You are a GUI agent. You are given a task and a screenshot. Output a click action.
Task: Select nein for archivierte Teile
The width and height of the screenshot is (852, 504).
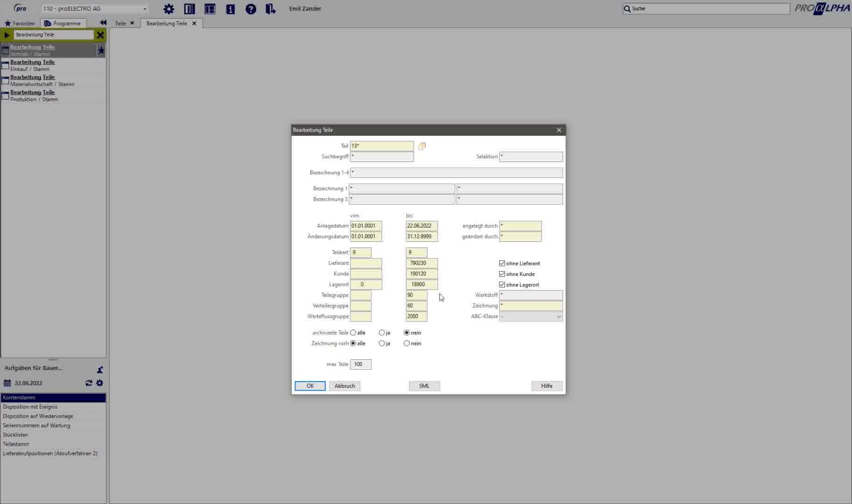pyautogui.click(x=407, y=333)
